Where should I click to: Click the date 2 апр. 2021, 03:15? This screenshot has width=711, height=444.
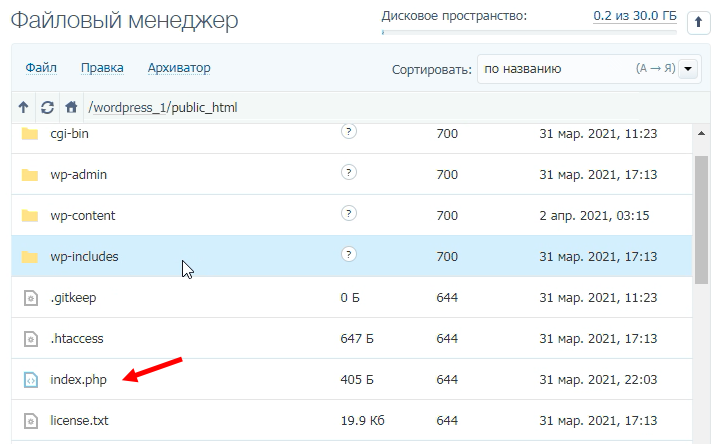point(594,215)
